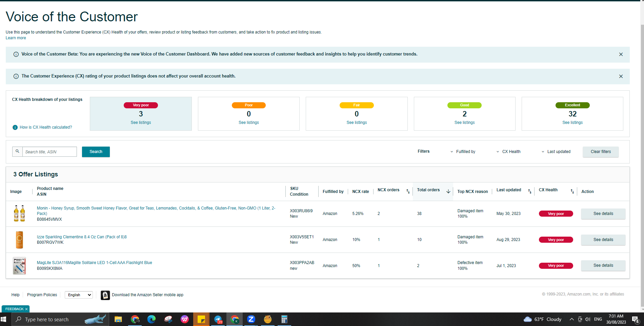Open the MagLite Solitaire LED Flashlight link
This screenshot has width=644, height=326.
click(x=94, y=263)
